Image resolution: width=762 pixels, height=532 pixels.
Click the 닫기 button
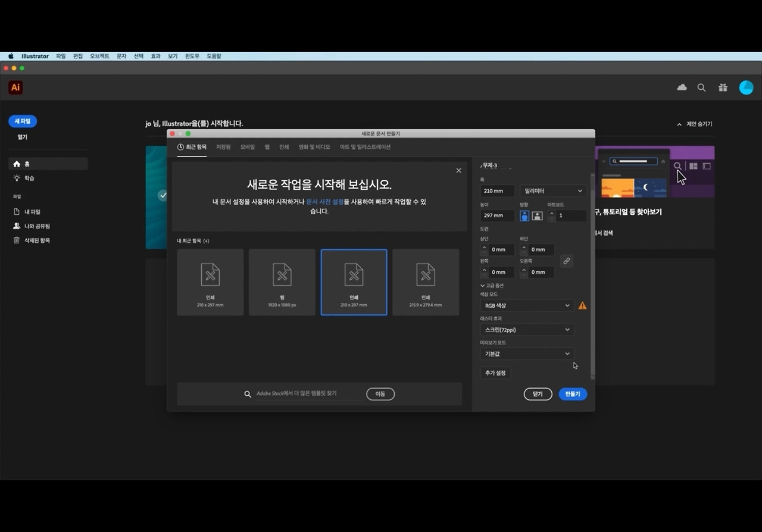click(538, 394)
